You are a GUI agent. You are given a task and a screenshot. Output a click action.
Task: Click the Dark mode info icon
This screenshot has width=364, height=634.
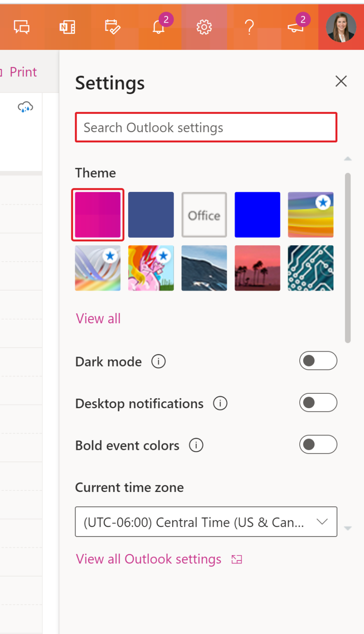point(158,361)
